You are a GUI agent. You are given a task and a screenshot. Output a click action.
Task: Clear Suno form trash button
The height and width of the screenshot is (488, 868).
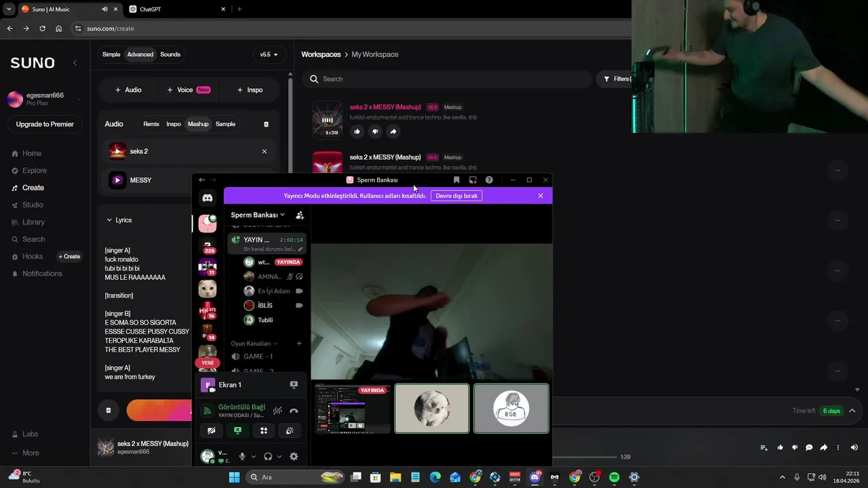click(108, 410)
